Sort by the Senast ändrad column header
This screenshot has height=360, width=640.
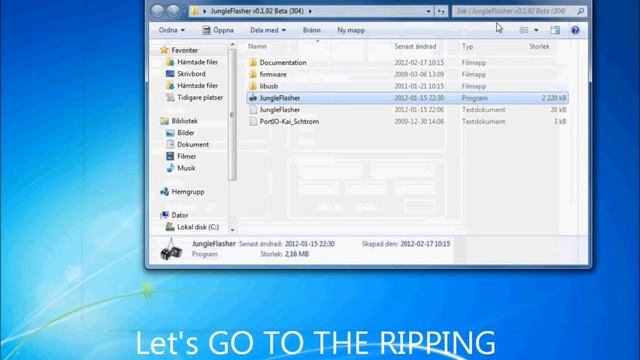click(415, 47)
